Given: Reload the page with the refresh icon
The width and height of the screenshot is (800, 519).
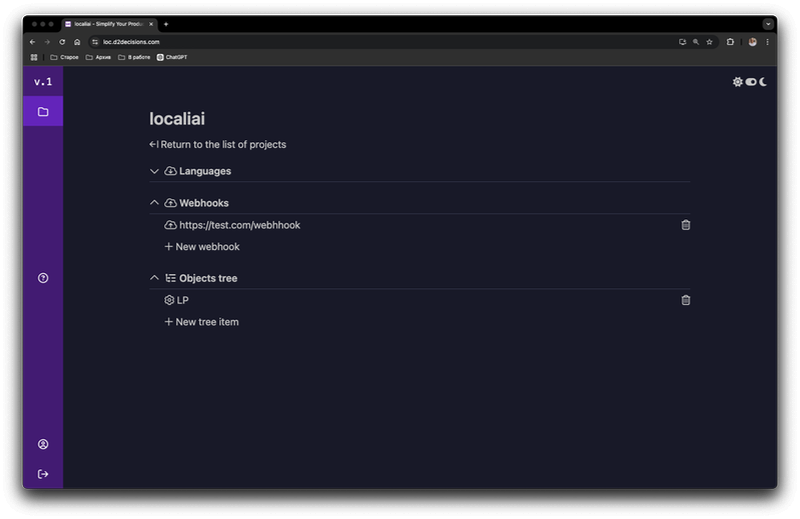Looking at the screenshot, I should pos(62,42).
